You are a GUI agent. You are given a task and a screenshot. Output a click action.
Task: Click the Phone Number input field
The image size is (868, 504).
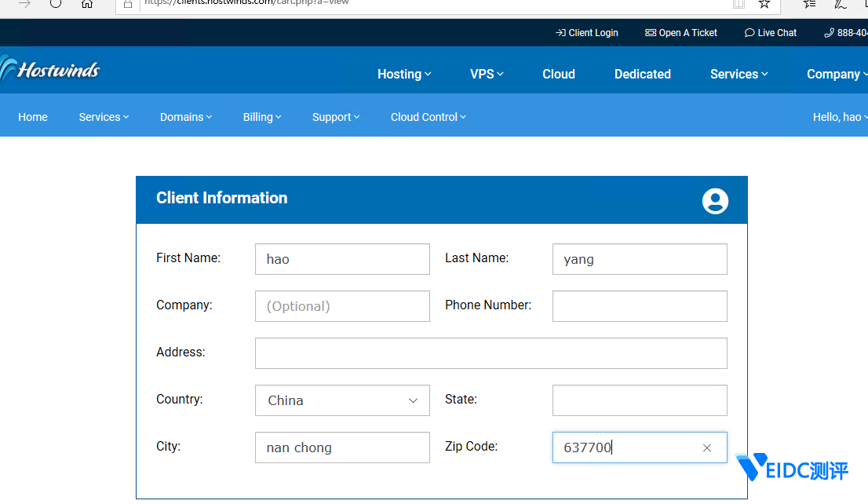pyautogui.click(x=640, y=306)
